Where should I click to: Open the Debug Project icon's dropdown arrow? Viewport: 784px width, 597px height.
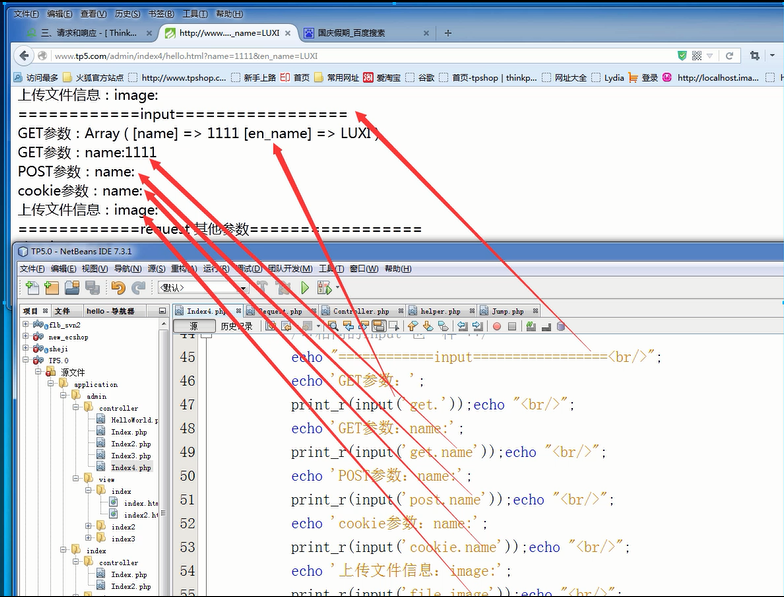[x=338, y=288]
